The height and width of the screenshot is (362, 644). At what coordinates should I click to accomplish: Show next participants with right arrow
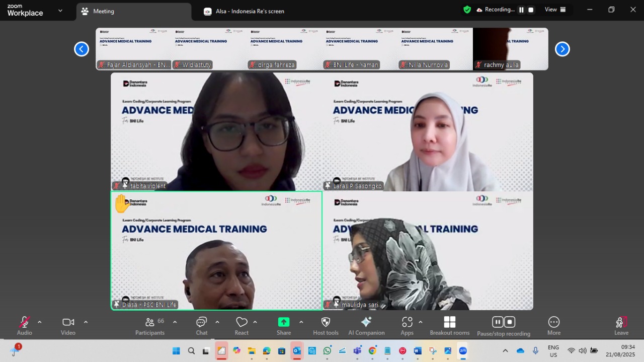pyautogui.click(x=562, y=49)
